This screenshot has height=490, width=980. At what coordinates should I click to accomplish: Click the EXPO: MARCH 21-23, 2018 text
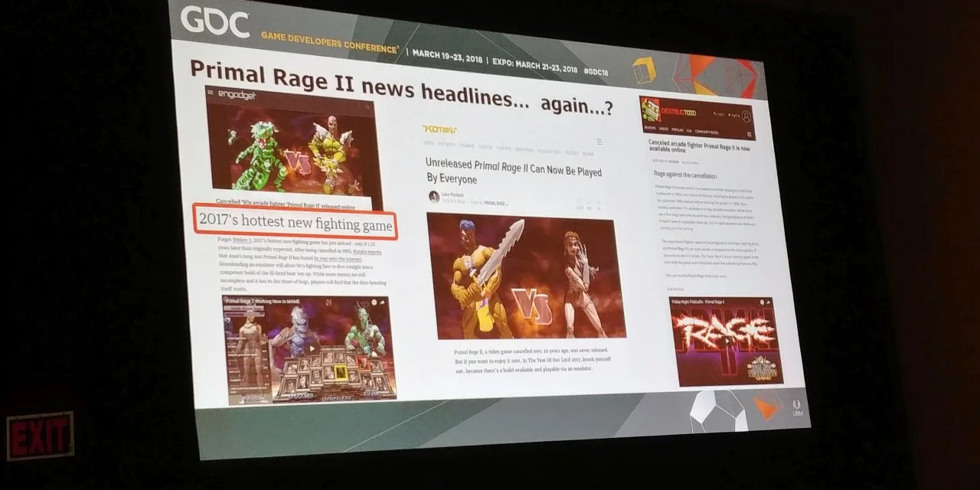pyautogui.click(x=534, y=65)
